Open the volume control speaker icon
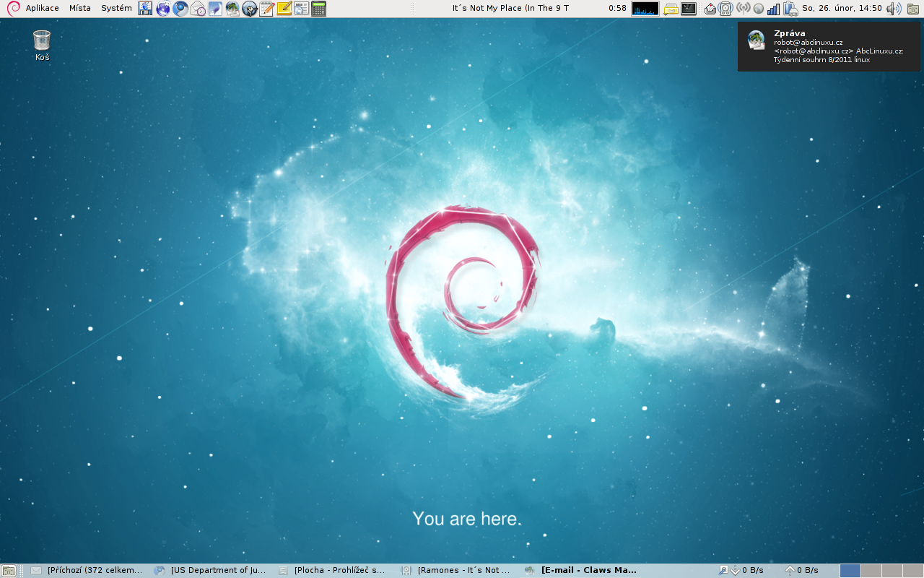 coord(894,9)
